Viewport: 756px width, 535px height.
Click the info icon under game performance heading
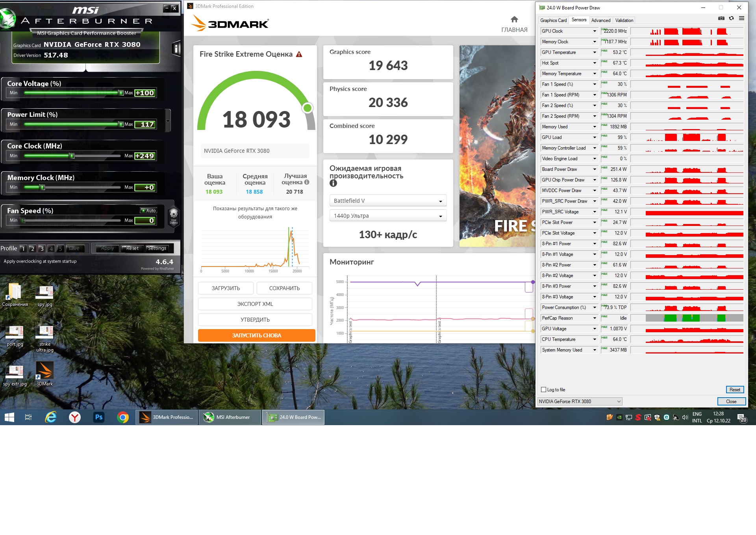point(333,183)
